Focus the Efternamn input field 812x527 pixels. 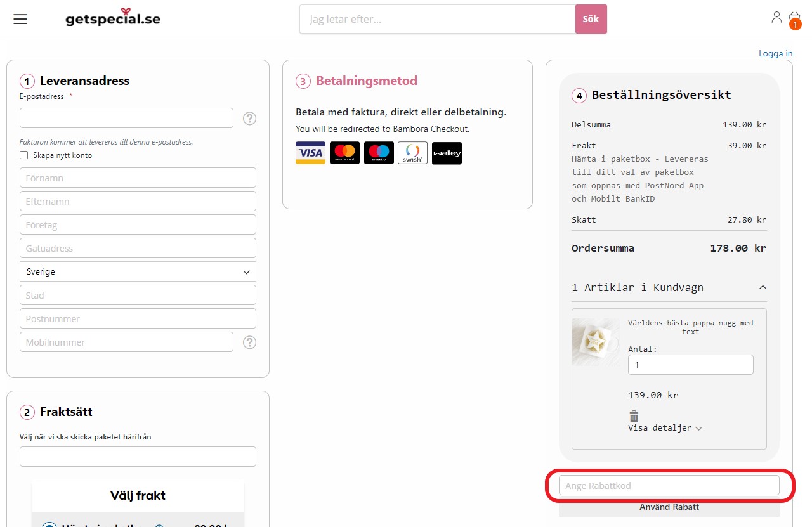(138, 201)
